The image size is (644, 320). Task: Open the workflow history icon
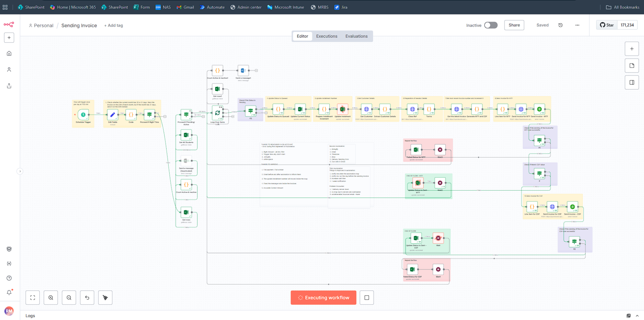[x=560, y=25]
